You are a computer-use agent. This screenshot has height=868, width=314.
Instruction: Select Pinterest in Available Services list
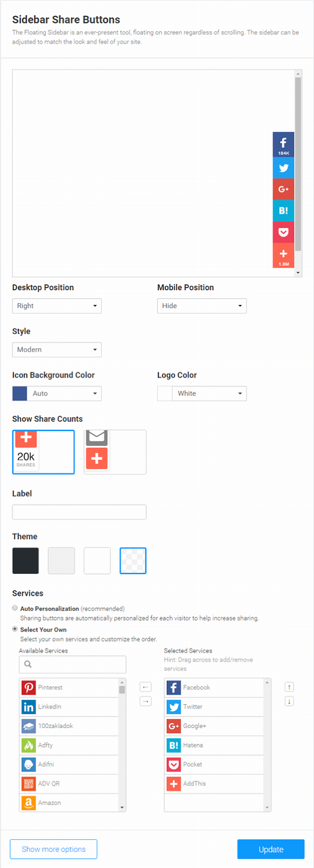pyautogui.click(x=69, y=687)
